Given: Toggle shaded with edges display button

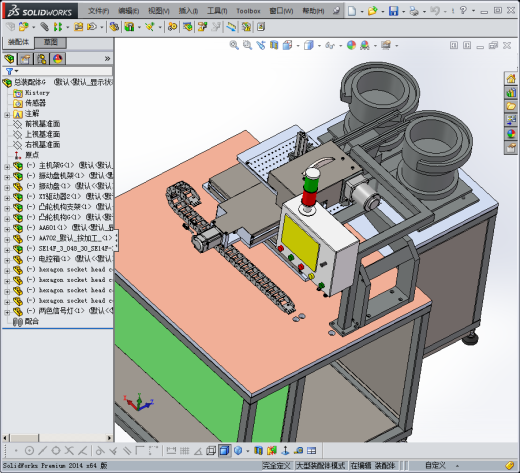Looking at the screenshot, I should tap(225, 451).
